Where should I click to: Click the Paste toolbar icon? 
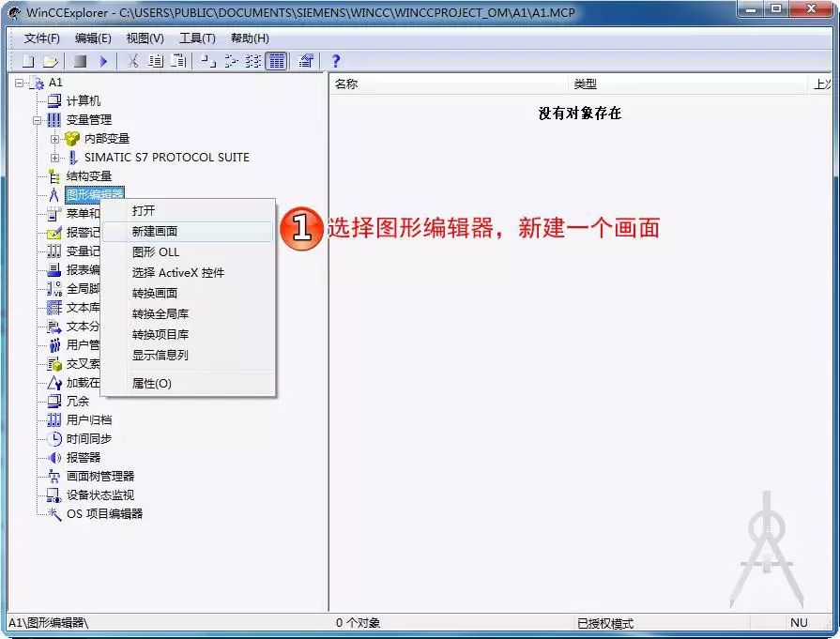(178, 61)
